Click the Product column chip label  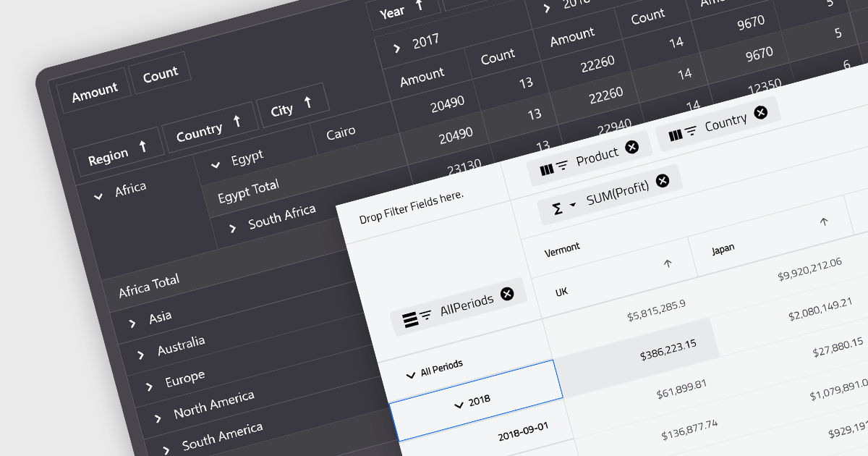(597, 156)
